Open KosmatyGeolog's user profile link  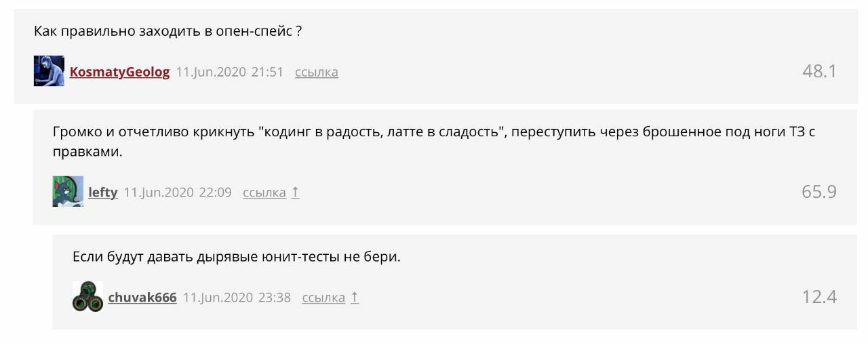pos(119,72)
